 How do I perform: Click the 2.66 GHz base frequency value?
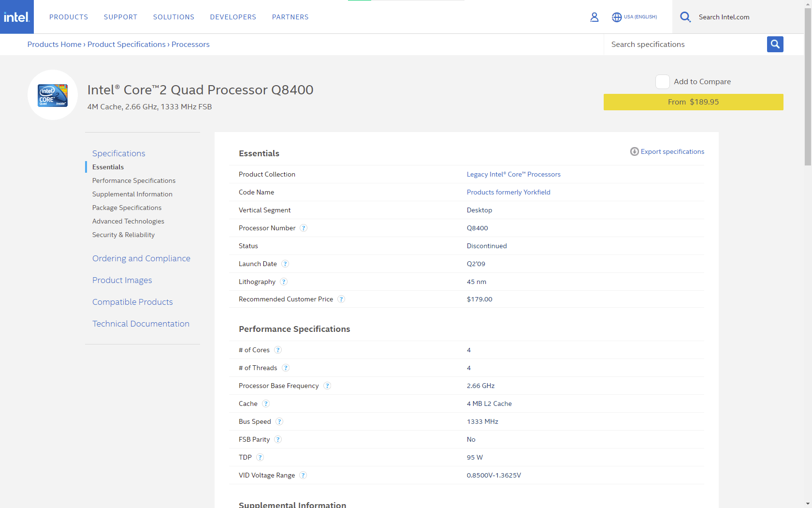click(x=481, y=386)
